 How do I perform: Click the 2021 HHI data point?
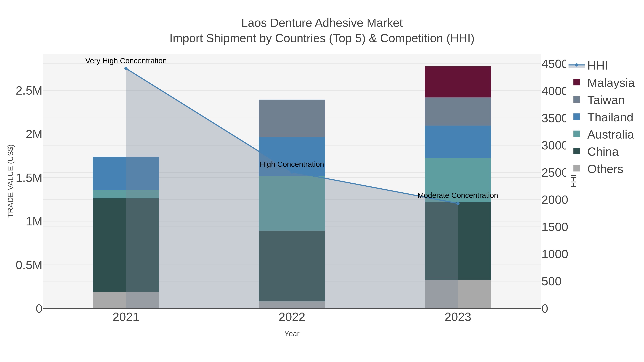pos(126,68)
